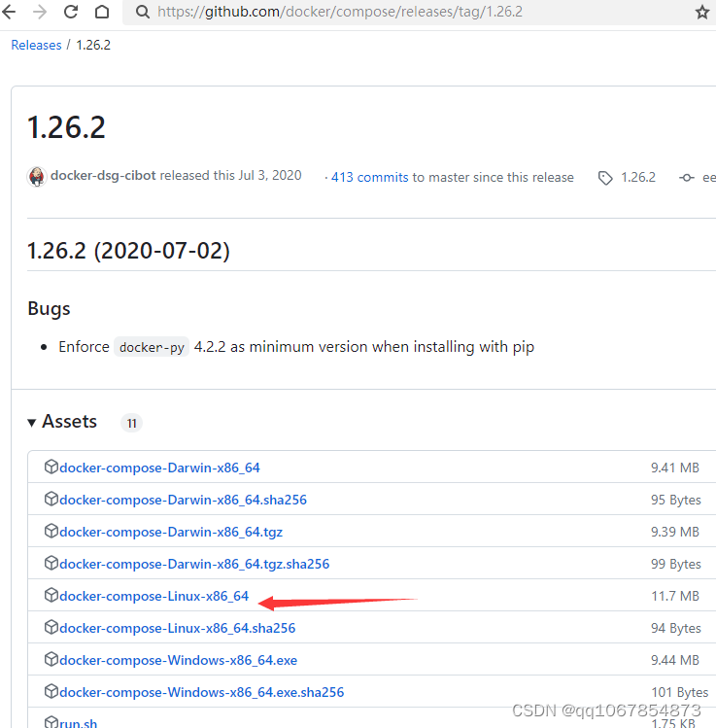Select the 1.26.2 release title heading
This screenshot has height=728, width=716.
pos(66,127)
